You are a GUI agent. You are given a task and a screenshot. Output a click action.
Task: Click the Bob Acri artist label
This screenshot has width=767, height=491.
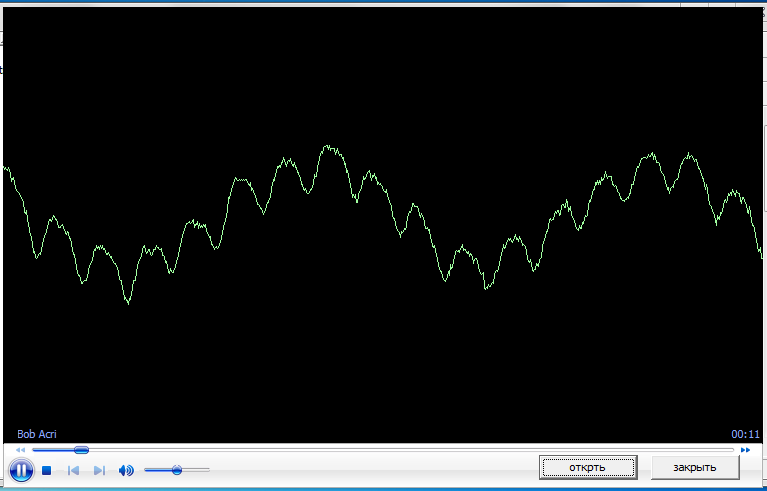(x=38, y=434)
